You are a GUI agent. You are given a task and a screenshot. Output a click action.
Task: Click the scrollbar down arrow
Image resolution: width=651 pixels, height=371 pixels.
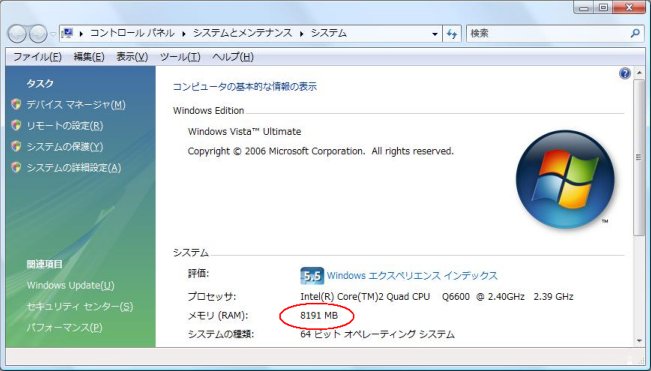coord(639,341)
